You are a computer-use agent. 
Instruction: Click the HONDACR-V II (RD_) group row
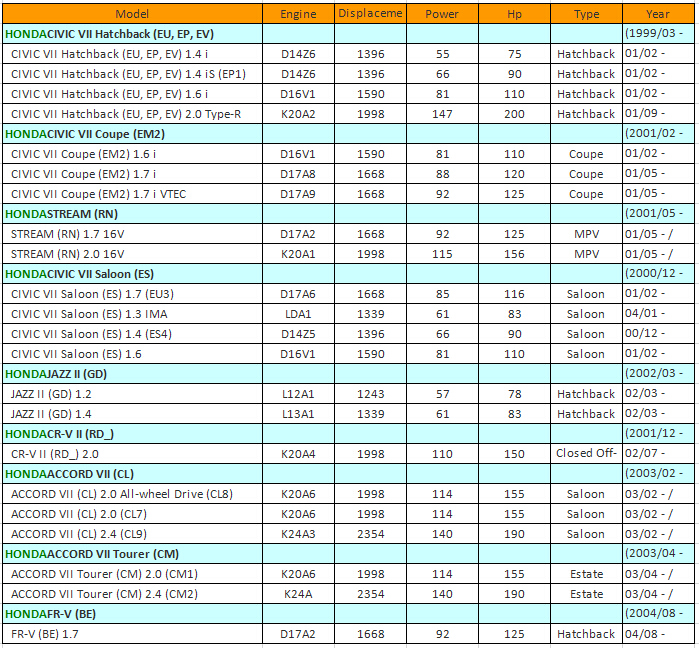pos(348,434)
